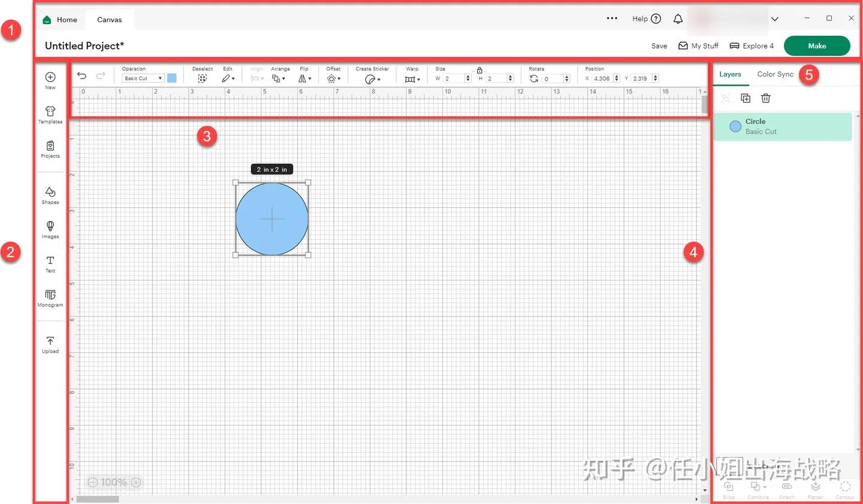This screenshot has height=504, width=863.
Task: Click the Position Y stepper arrows
Action: point(656,79)
